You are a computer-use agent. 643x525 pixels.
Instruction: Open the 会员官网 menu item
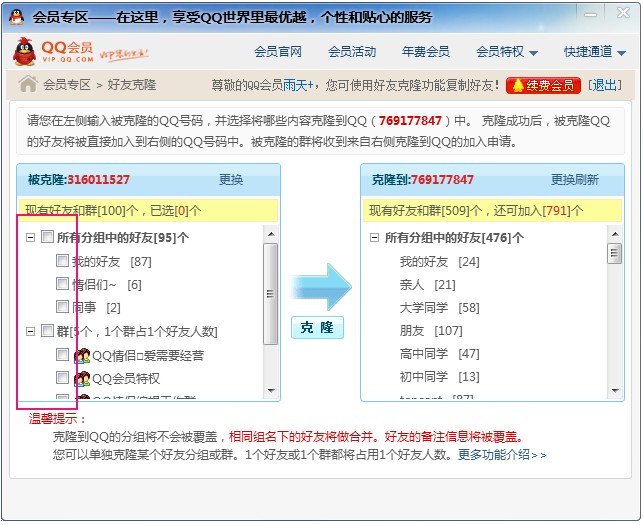tap(278, 52)
